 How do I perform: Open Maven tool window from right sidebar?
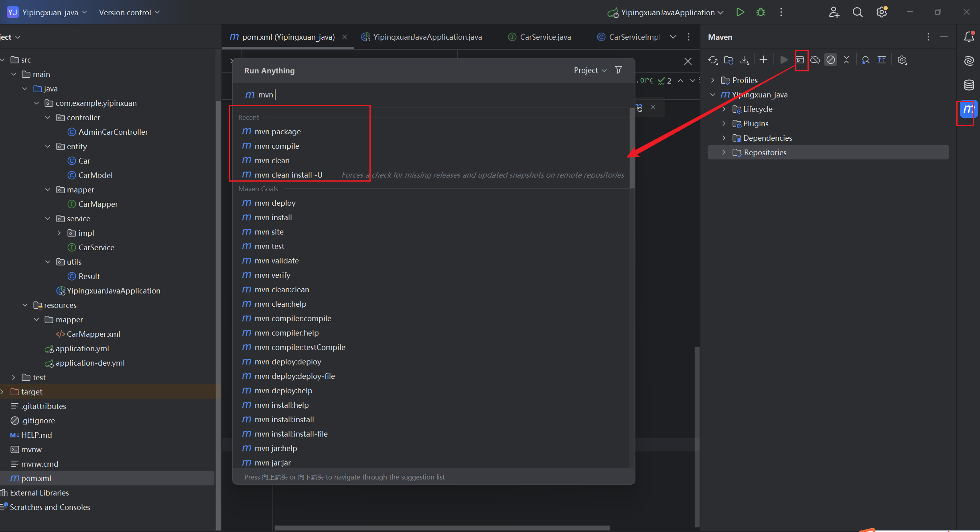968,109
